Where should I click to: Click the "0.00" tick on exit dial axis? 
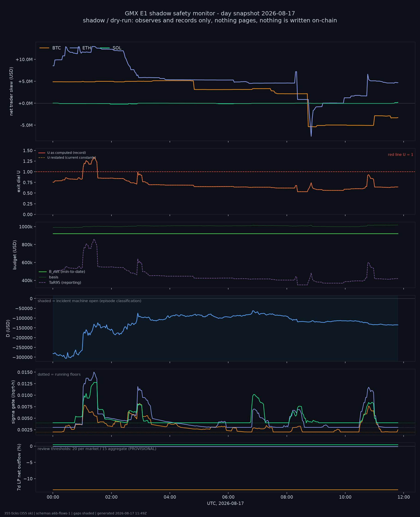click(28, 214)
